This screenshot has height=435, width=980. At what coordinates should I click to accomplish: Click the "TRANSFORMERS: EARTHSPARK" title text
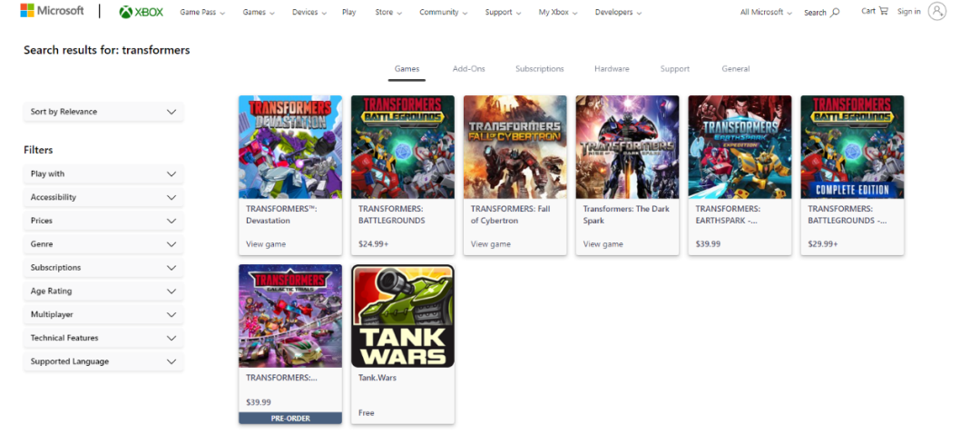(x=728, y=214)
